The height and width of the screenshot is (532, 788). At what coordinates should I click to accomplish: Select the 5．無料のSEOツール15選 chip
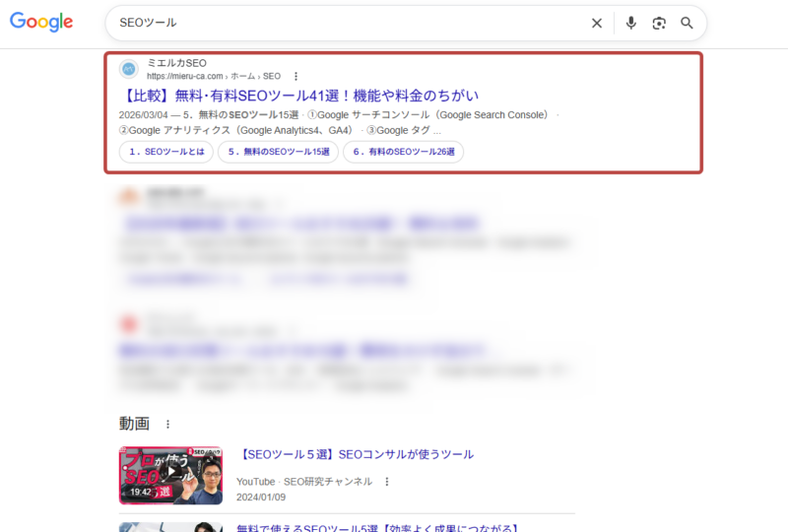tap(278, 152)
